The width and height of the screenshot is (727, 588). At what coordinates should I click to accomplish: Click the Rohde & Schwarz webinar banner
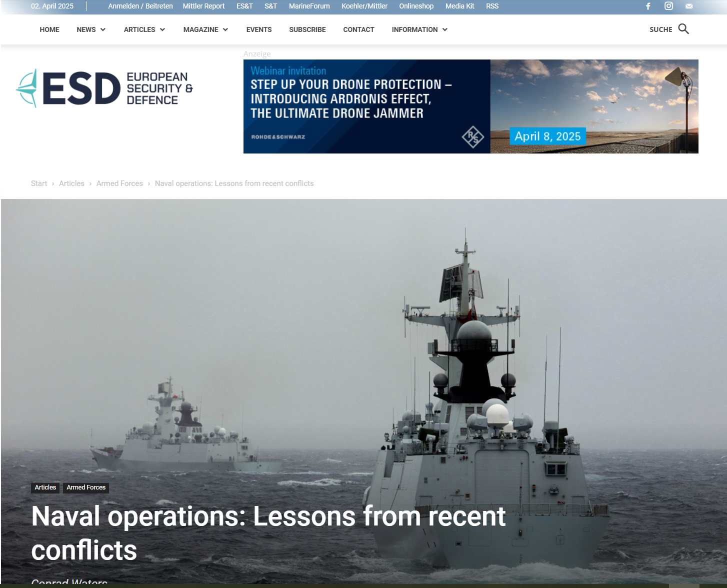470,106
